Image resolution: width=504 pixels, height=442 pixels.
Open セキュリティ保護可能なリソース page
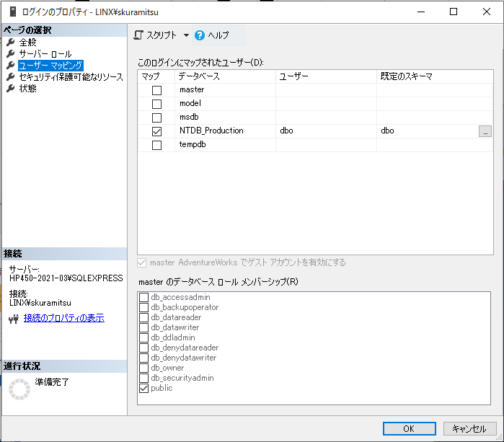[x=71, y=77]
